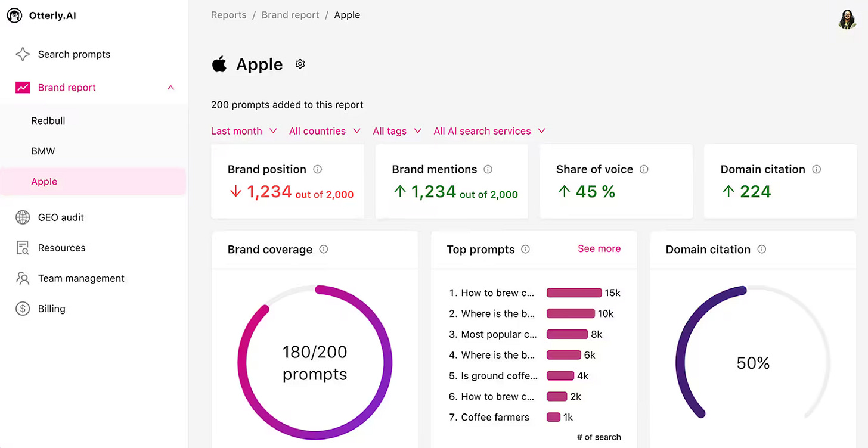Click the Billing dollar icon
This screenshot has width=868, height=448.
click(23, 309)
